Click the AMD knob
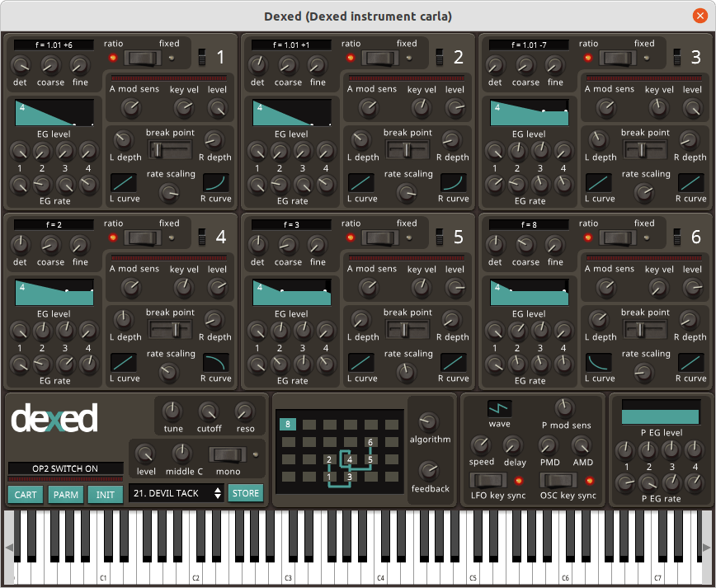 click(582, 445)
